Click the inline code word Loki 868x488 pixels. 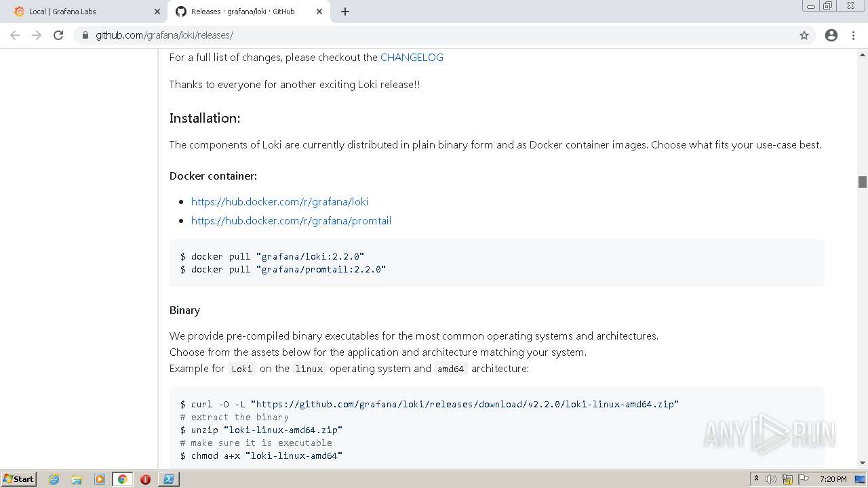(x=241, y=369)
